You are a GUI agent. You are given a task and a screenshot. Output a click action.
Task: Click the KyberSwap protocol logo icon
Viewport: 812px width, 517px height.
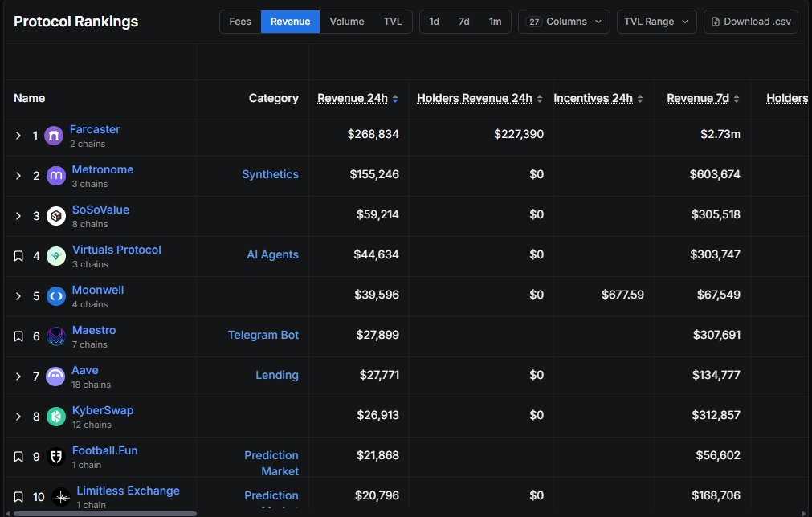pos(56,417)
